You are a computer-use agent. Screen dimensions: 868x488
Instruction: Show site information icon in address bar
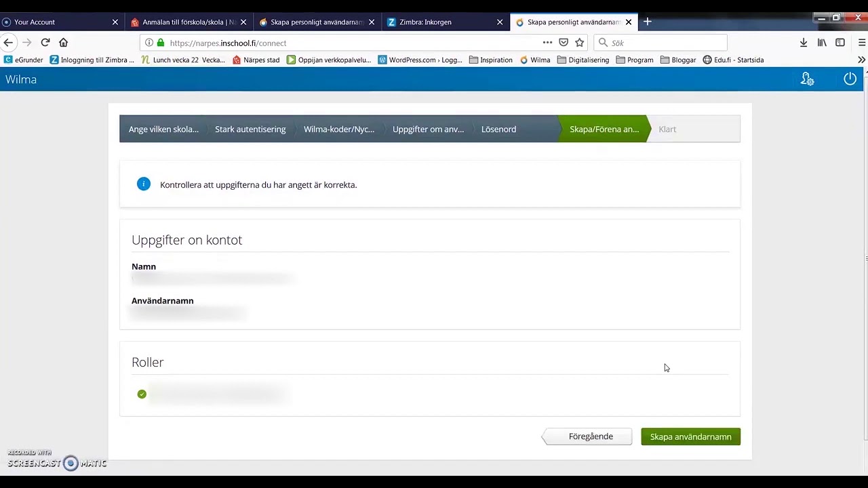coord(149,43)
